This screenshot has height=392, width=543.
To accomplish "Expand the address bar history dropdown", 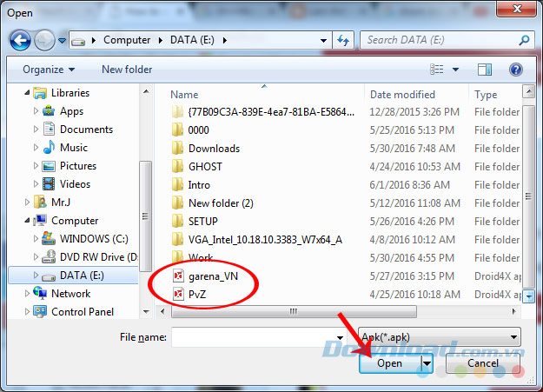I will click(x=323, y=41).
